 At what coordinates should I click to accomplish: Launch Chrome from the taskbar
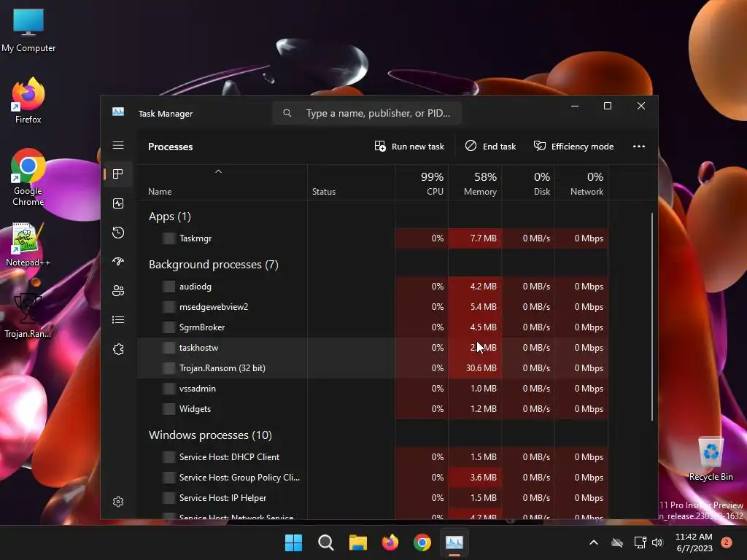click(422, 542)
